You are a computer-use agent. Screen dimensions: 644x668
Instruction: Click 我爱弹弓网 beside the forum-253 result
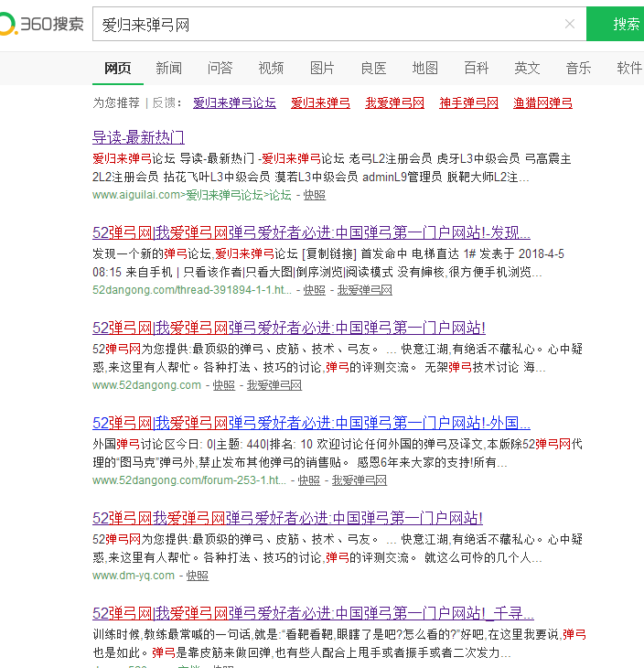360,480
